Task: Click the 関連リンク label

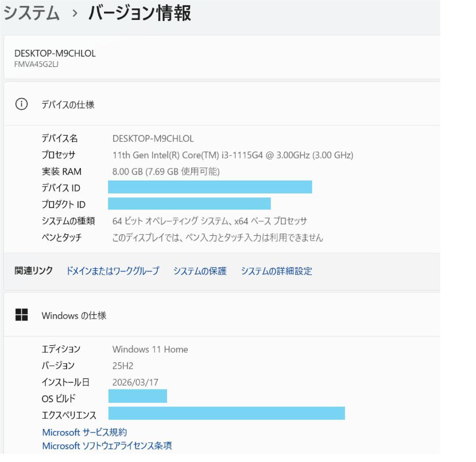Action: pyautogui.click(x=33, y=271)
